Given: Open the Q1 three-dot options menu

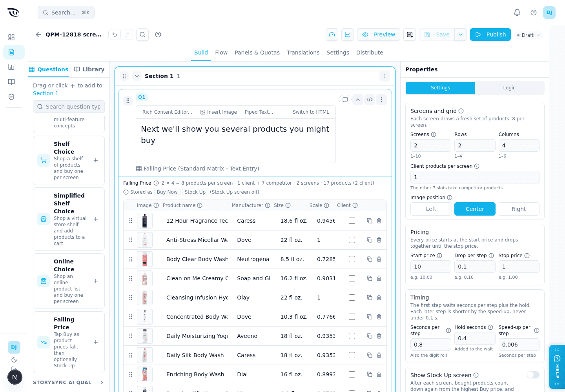Looking at the screenshot, I should pyautogui.click(x=381, y=100).
